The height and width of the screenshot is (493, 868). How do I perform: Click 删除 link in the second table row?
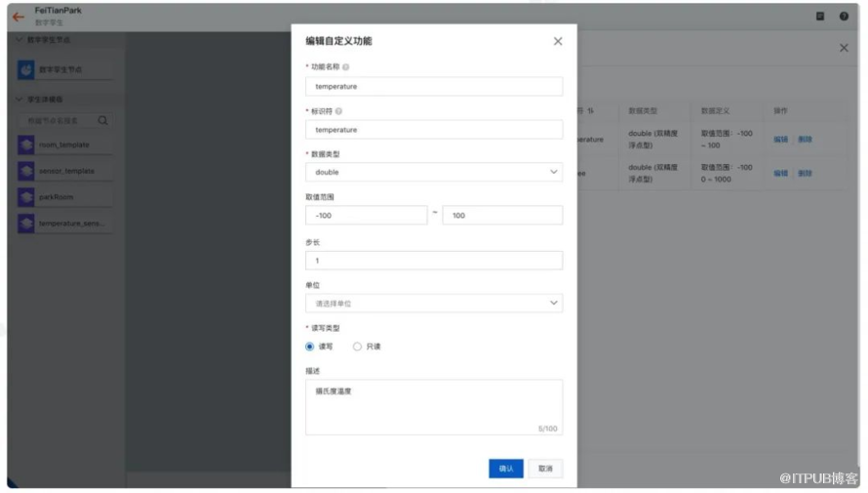[805, 174]
